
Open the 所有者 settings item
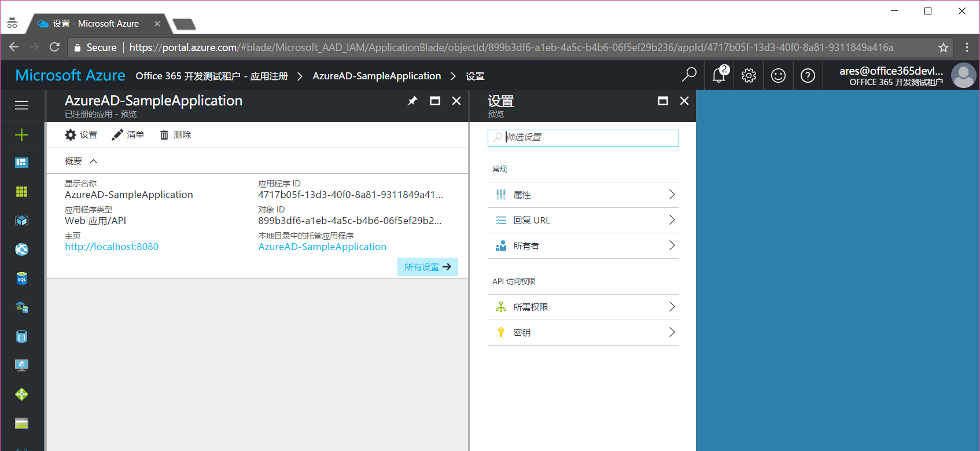583,246
